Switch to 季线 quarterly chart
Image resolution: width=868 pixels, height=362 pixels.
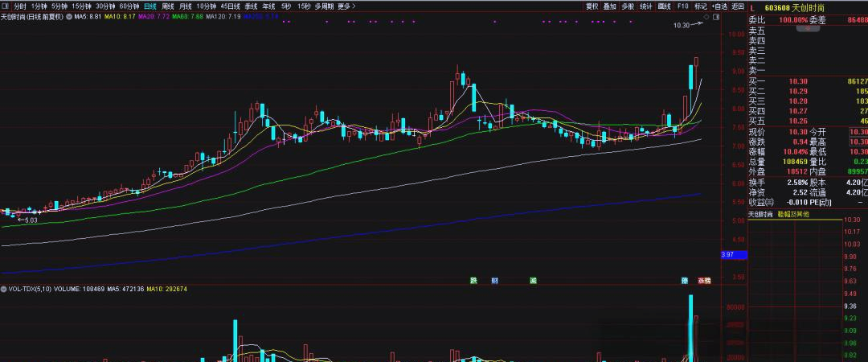(252, 6)
